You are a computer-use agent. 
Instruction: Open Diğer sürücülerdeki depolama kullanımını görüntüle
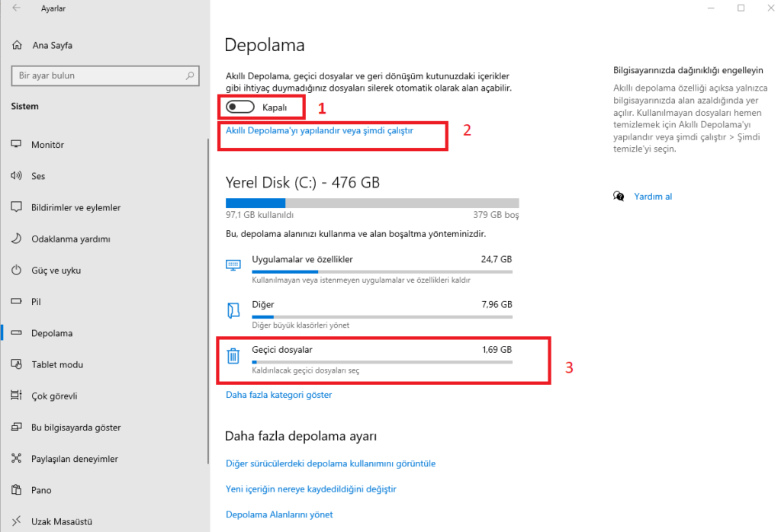[330, 463]
